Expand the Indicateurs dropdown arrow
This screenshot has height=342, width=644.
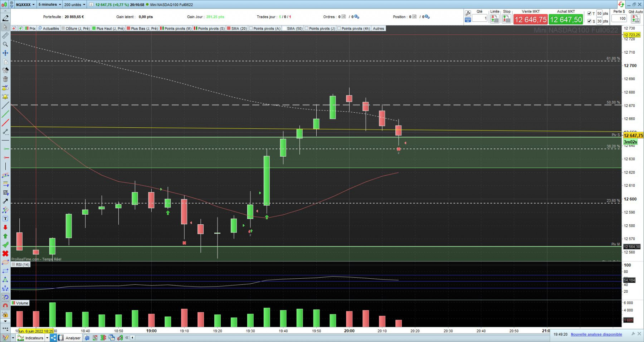(47, 338)
